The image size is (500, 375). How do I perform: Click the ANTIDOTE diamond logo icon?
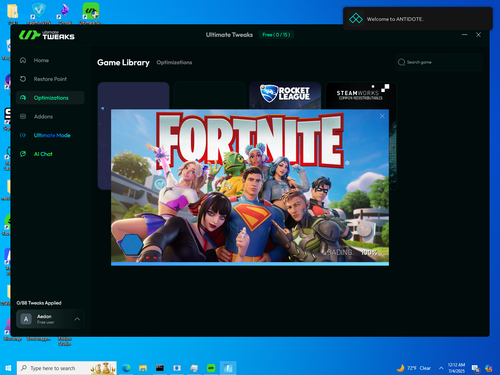[356, 19]
